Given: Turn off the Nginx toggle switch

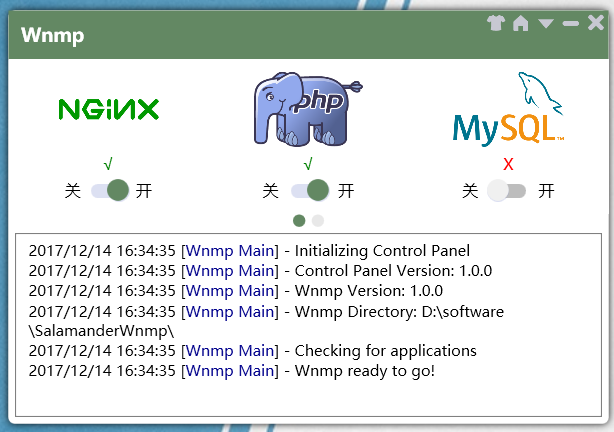Looking at the screenshot, I should tap(110, 190).
